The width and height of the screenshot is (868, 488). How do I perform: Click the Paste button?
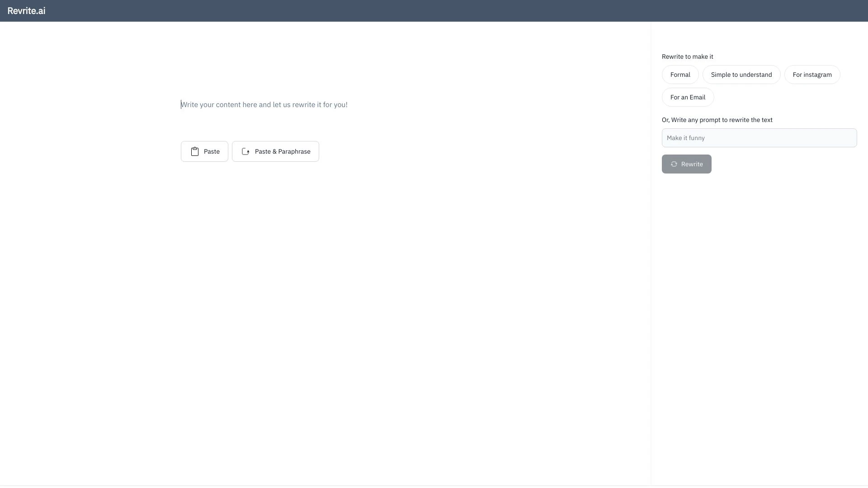coord(204,151)
